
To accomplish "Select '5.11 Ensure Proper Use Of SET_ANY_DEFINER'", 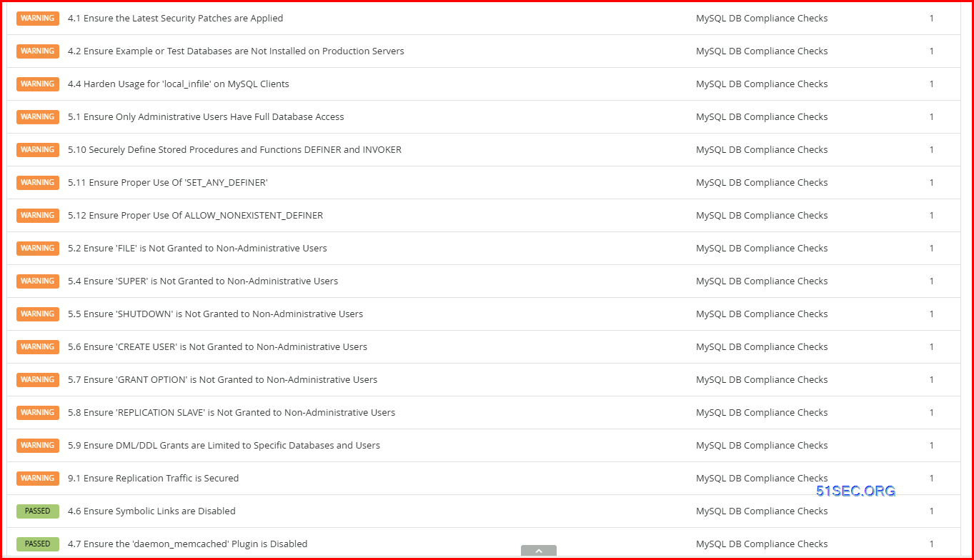I will 484,183.
